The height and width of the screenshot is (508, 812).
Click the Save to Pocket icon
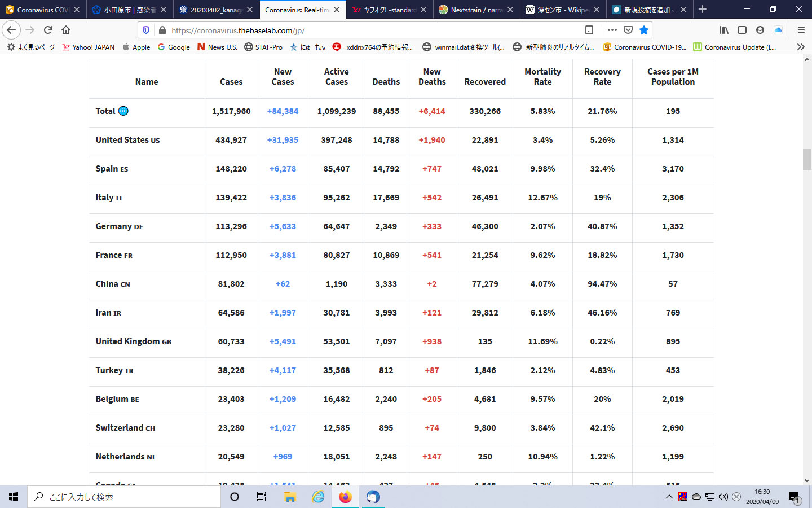point(628,30)
